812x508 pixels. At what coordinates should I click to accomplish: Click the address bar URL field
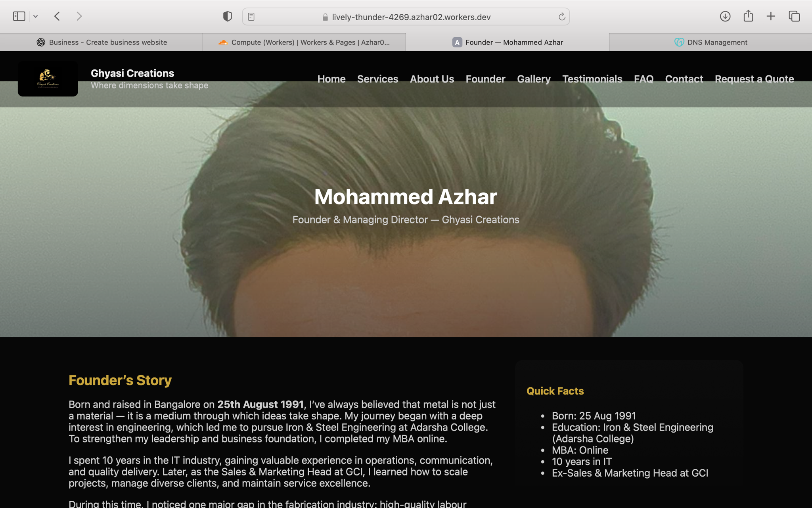click(x=406, y=17)
